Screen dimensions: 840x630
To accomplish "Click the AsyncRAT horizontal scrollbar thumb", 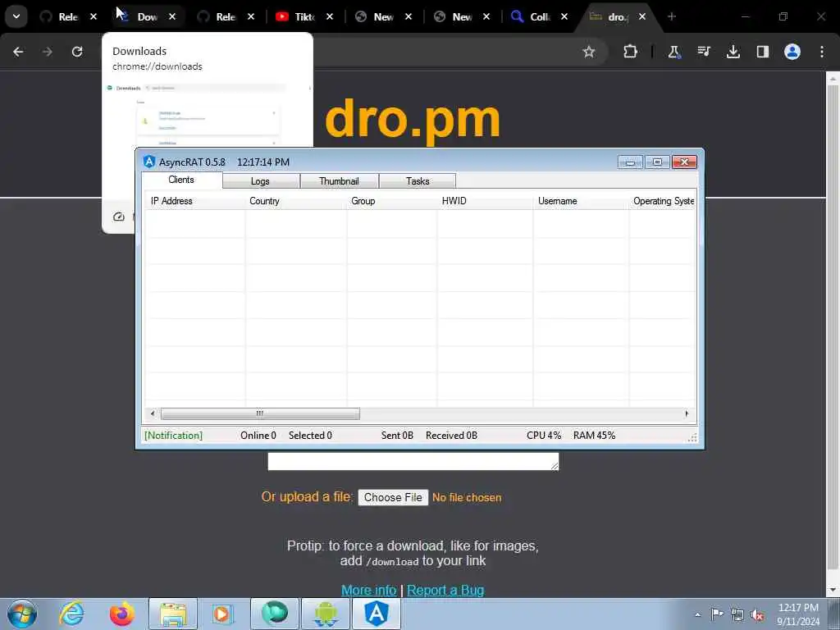I will pyautogui.click(x=260, y=413).
